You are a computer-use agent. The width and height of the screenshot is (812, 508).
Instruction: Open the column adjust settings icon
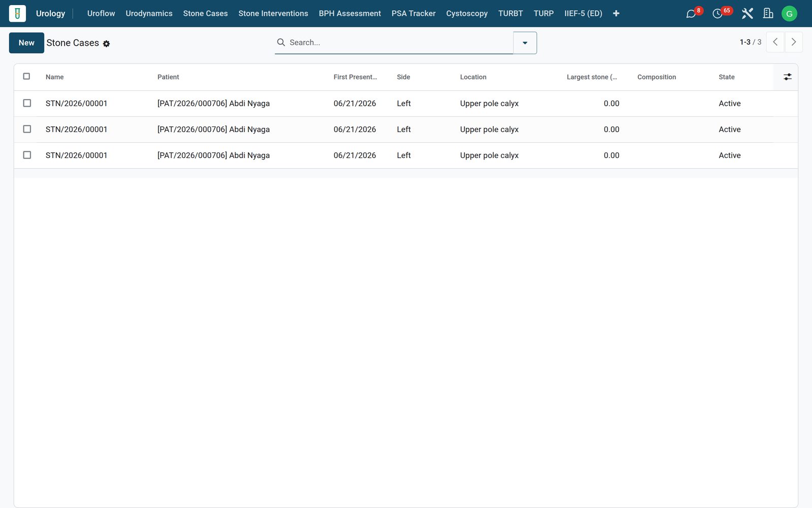[787, 77]
